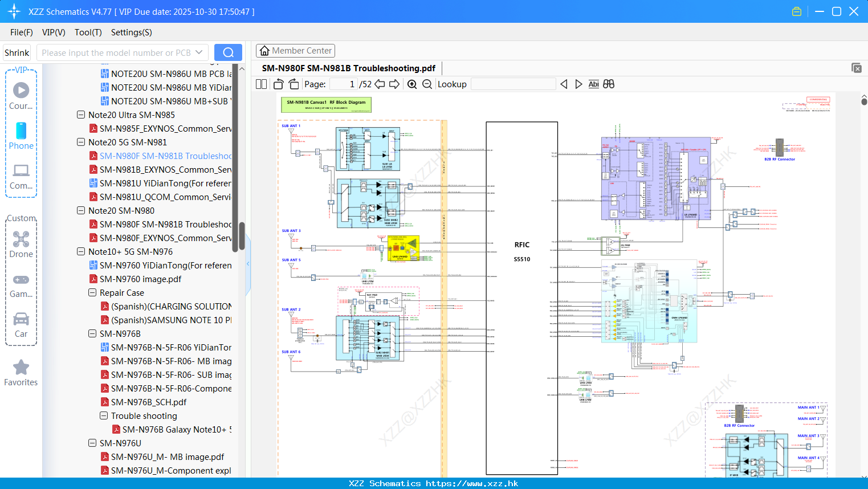Image resolution: width=868 pixels, height=489 pixels.
Task: Open the VIP(V) menu
Action: 54,32
